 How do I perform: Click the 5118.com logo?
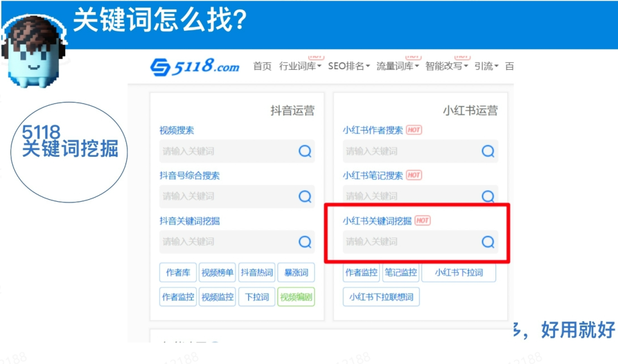[195, 66]
